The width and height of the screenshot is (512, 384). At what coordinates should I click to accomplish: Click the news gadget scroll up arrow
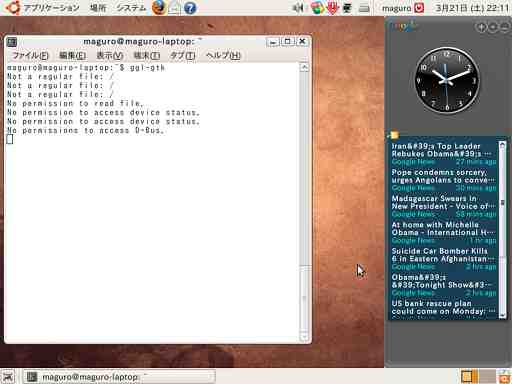502,145
